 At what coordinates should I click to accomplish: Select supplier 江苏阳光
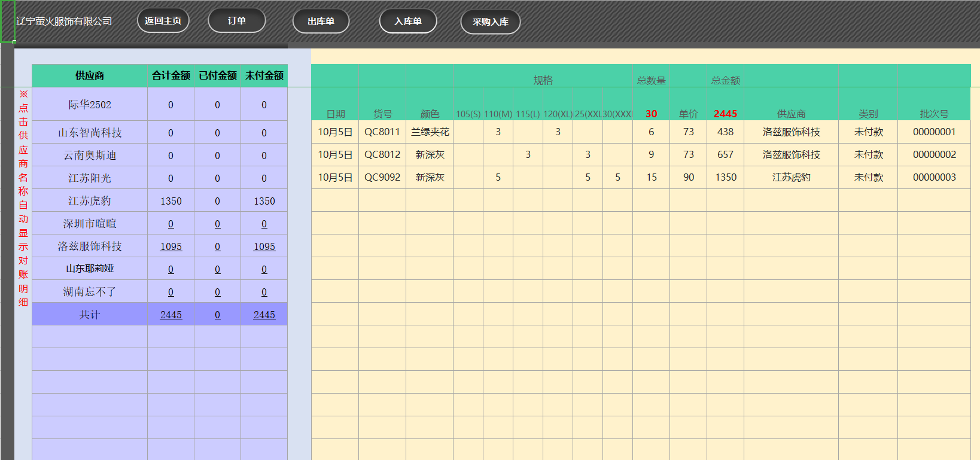(90, 178)
